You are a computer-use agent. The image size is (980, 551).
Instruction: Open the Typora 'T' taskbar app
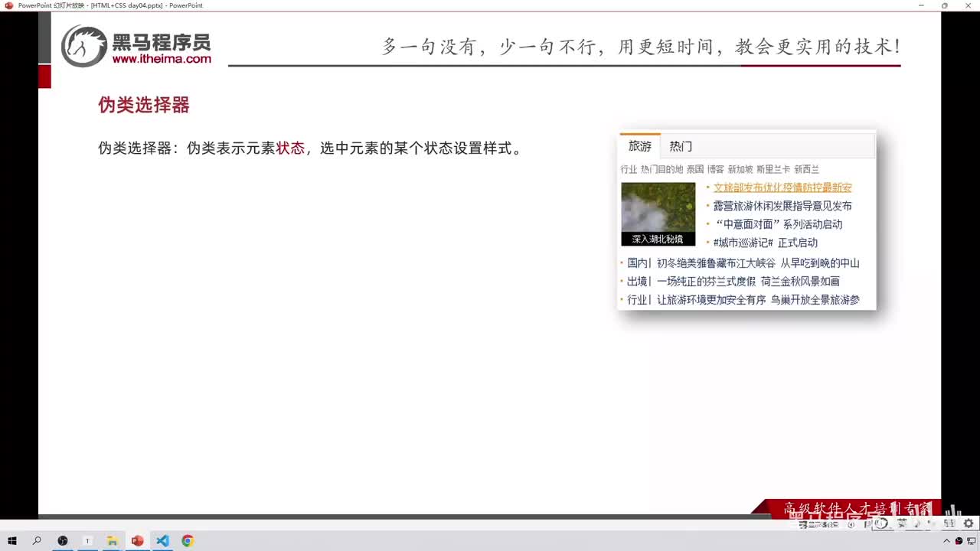click(87, 541)
